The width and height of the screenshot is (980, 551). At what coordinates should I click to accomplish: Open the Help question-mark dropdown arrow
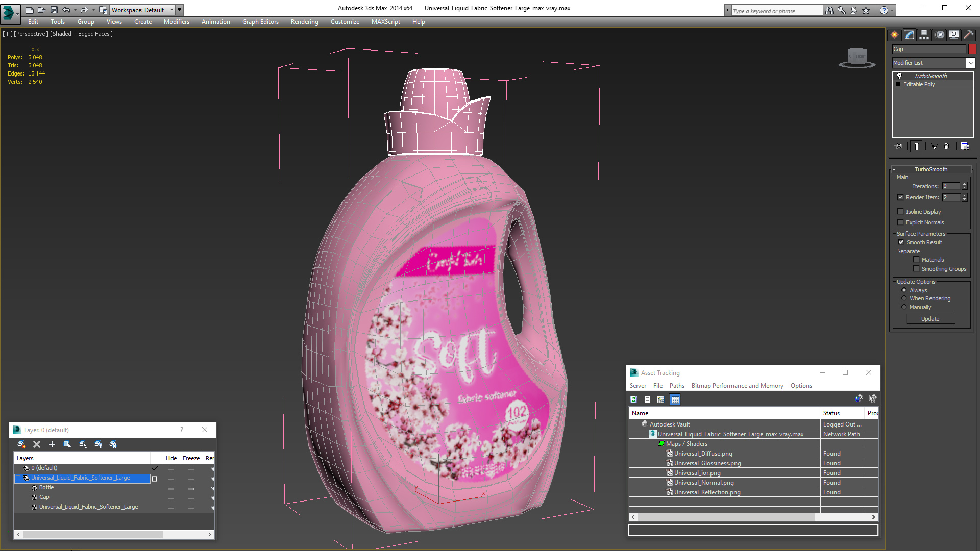tap(892, 10)
